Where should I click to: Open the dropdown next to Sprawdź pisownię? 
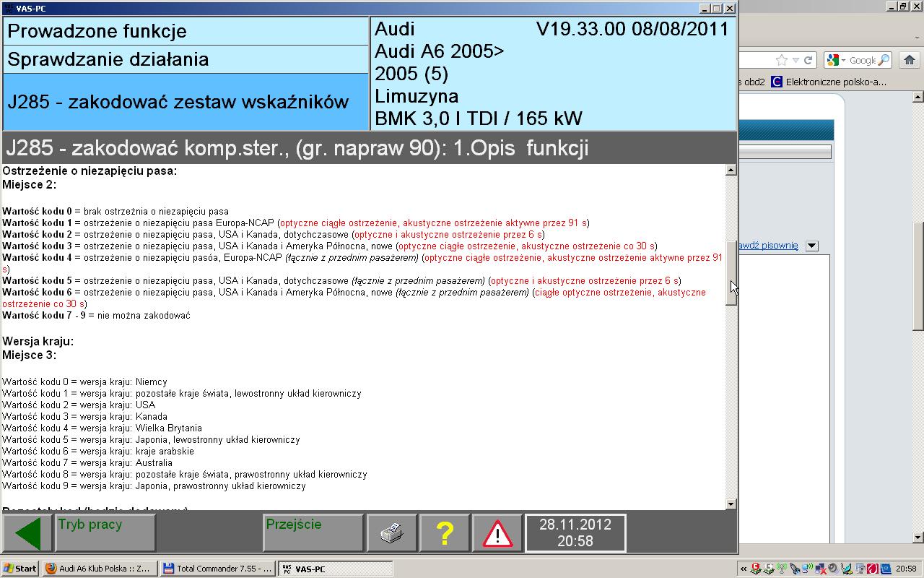pos(811,246)
